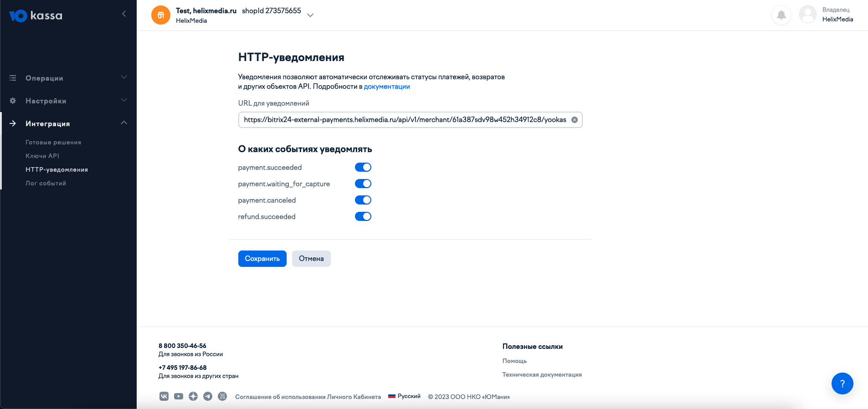This screenshot has width=868, height=409.
Task: Clear the notification URL field with the X icon
Action: (x=575, y=120)
